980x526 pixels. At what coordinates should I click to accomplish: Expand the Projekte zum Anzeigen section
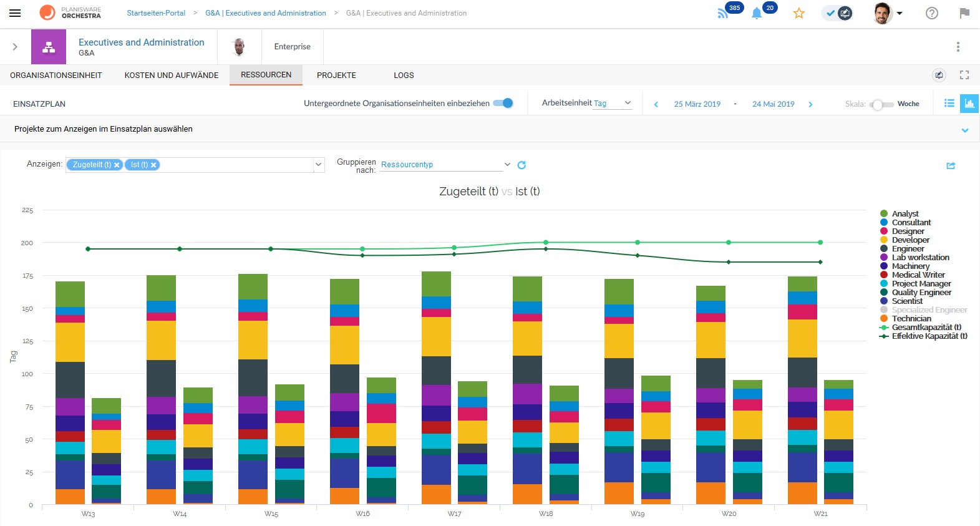964,130
